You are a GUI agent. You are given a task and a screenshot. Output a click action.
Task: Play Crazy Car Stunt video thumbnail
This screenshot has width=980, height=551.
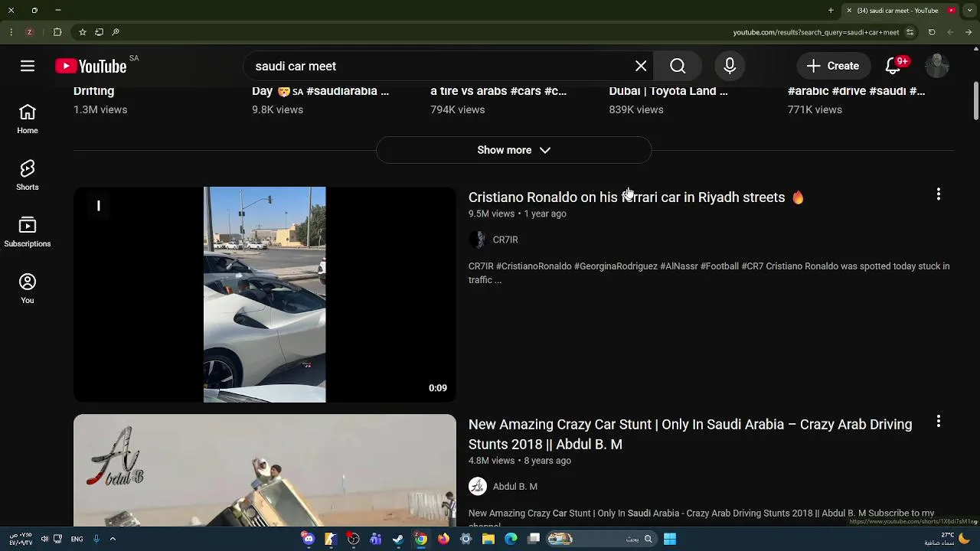point(265,471)
